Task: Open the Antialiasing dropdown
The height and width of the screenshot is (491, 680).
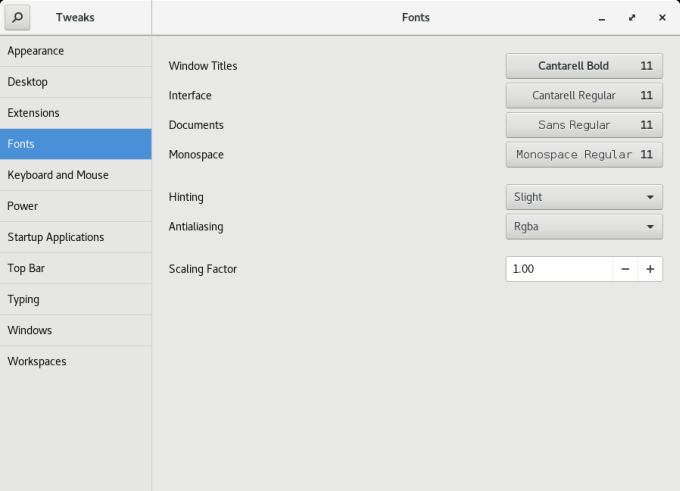Action: 584,227
